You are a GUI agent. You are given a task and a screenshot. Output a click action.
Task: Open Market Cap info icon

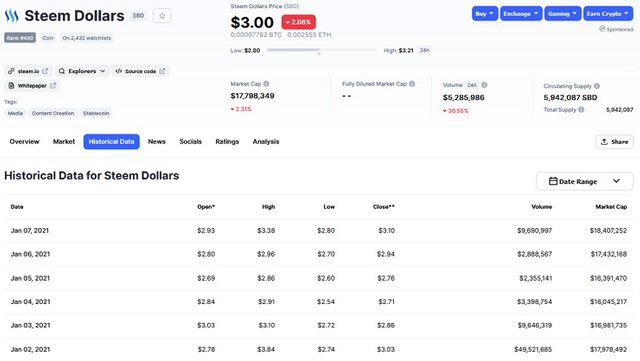tap(266, 84)
